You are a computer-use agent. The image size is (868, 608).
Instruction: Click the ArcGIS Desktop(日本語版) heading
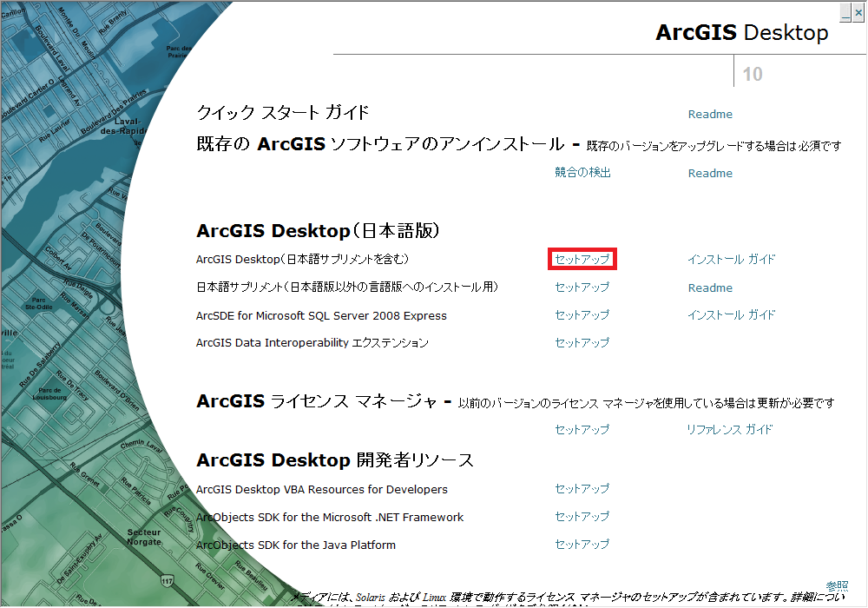coord(319,230)
